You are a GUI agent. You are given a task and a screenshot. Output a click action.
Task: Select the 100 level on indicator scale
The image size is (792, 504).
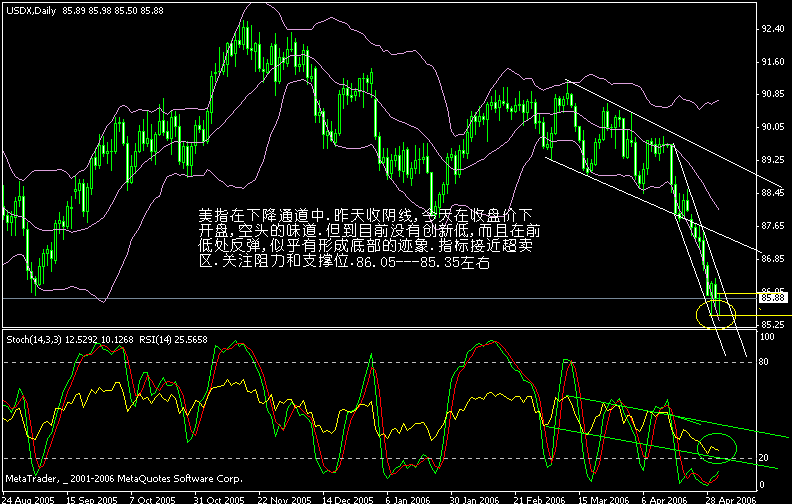(x=767, y=337)
